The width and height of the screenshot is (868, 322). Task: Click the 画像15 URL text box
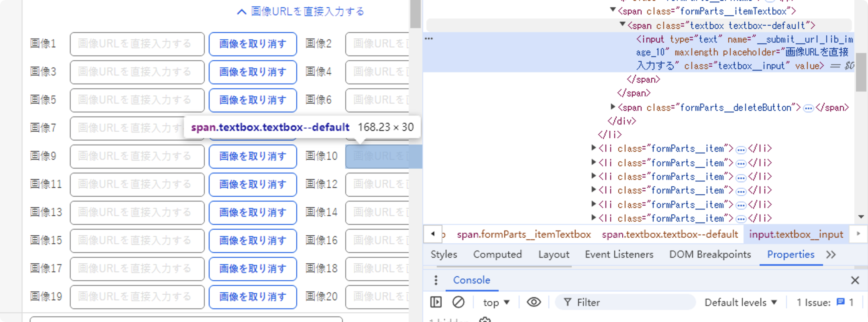137,240
